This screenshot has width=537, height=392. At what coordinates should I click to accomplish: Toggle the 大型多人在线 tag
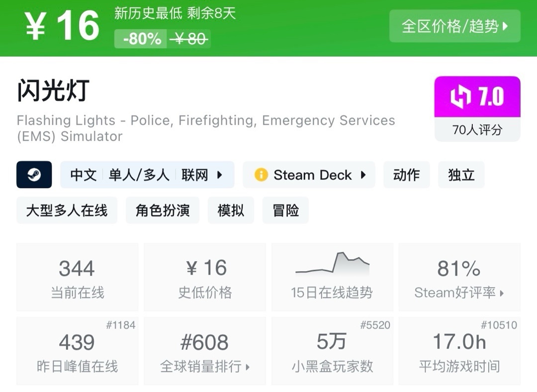tap(67, 210)
